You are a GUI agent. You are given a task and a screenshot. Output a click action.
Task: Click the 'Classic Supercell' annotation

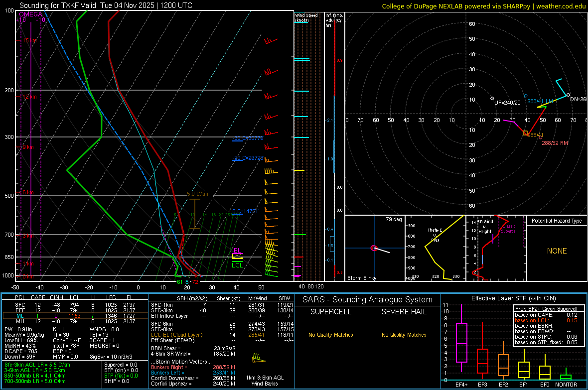coord(509,229)
